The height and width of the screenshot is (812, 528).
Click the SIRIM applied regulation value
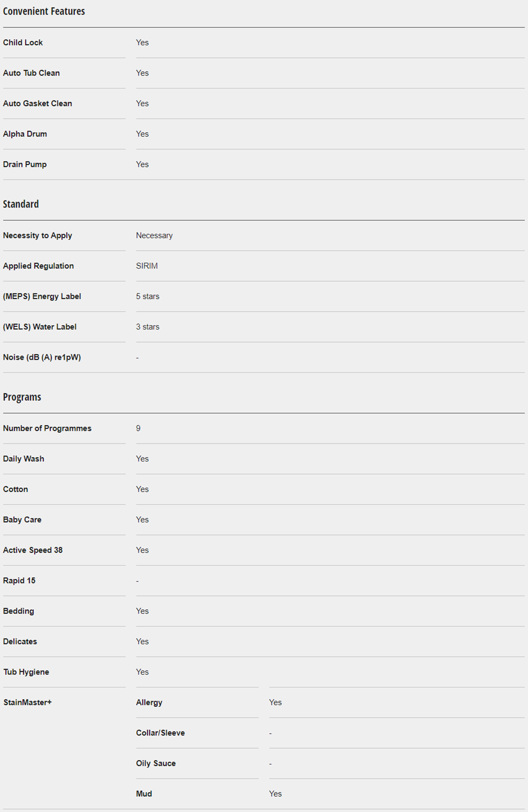tap(147, 266)
